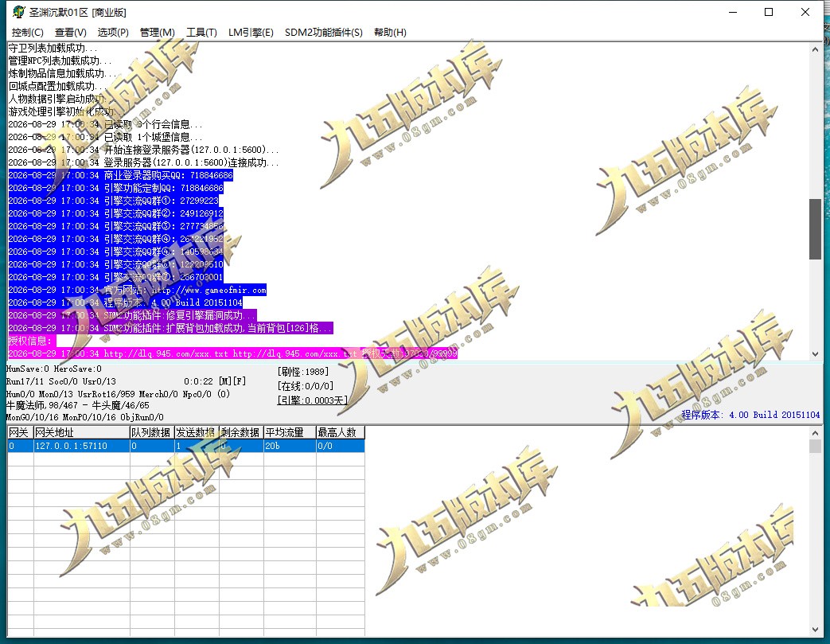
Task: Open the LM引擎(E) menu
Action: click(x=251, y=33)
